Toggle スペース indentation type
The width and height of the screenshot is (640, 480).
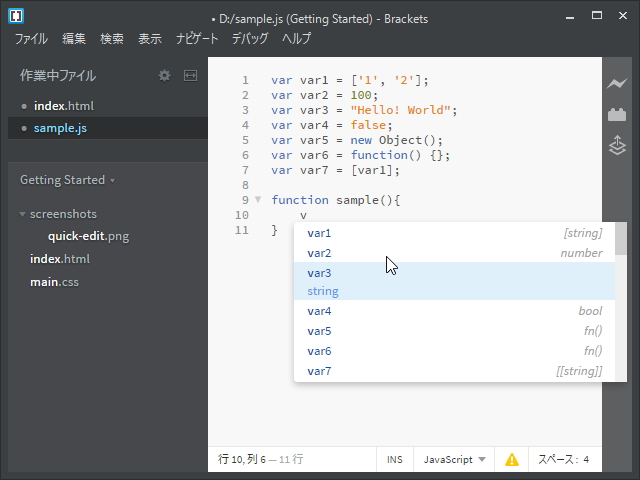coord(558,460)
